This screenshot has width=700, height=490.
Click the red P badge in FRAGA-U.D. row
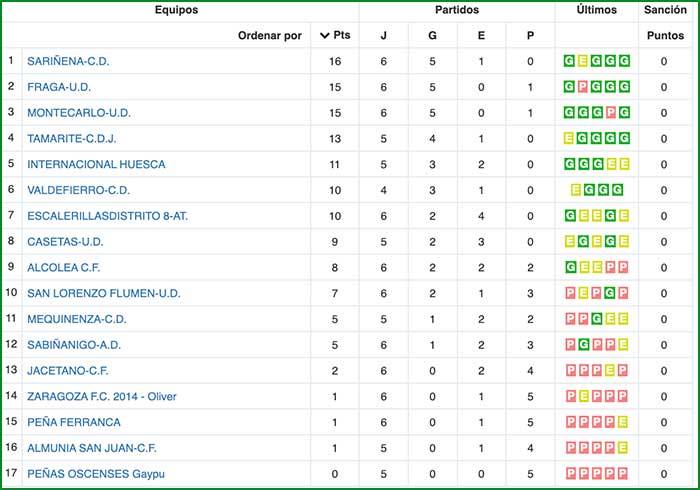pyautogui.click(x=583, y=87)
